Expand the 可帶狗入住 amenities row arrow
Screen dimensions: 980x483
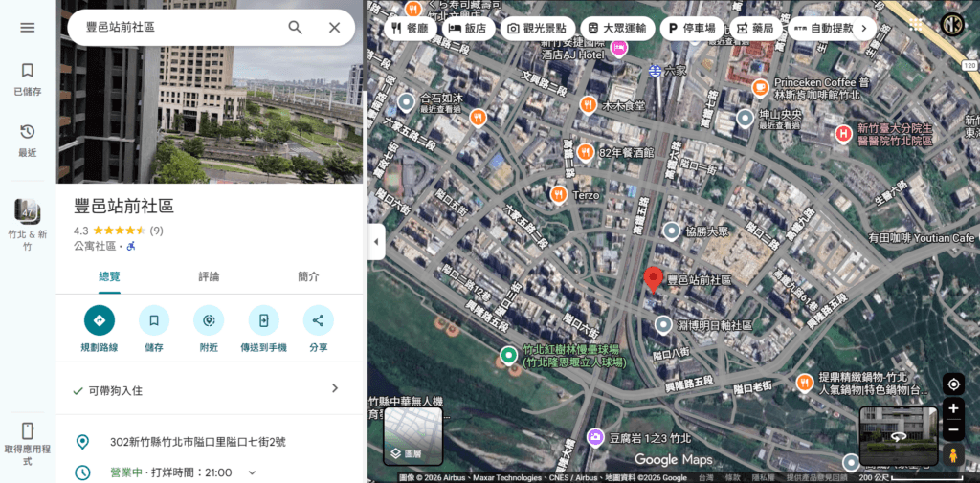click(335, 388)
